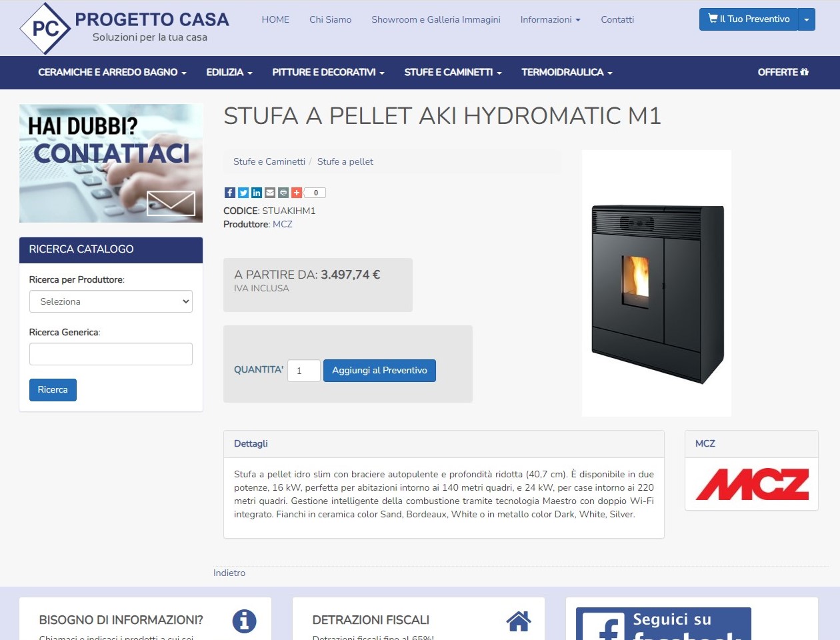Click Aggiungi al Preventivo button
Viewport: 840px width, 640px height.
pos(379,371)
